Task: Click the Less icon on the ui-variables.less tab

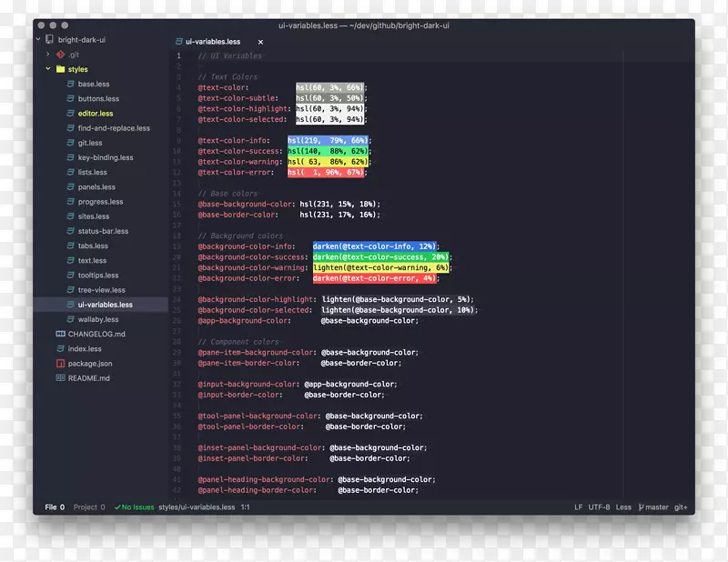Action: point(178,41)
